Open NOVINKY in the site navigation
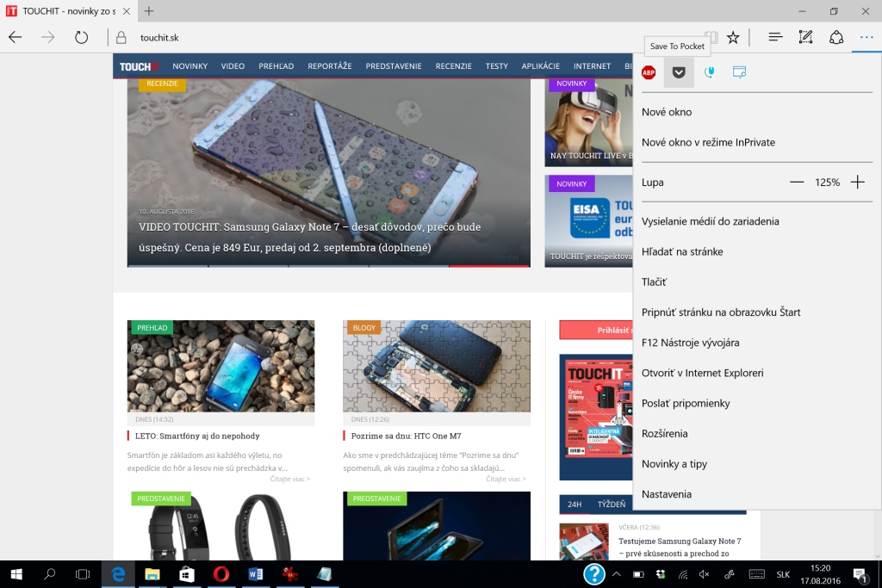Viewport: 882px width, 588px height. click(190, 65)
